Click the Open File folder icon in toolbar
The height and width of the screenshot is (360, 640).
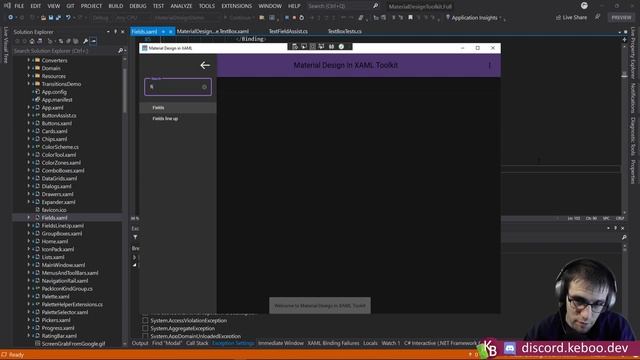43,18
